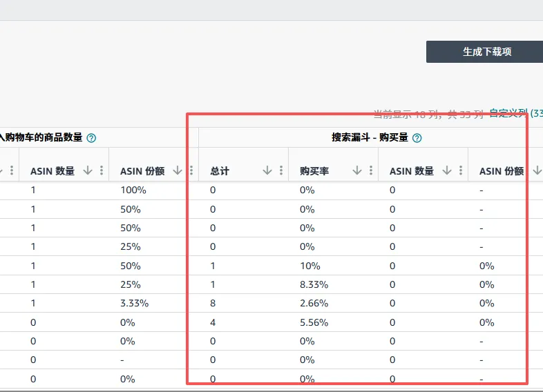Open help icon beside 购物车的商品数量 heading
Image resolution: width=543 pixels, height=392 pixels.
pos(91,138)
